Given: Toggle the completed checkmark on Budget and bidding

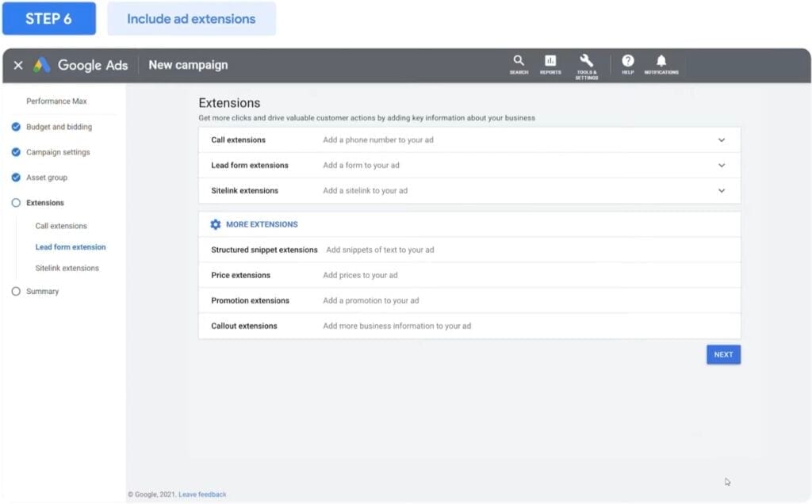Looking at the screenshot, I should pos(17,127).
